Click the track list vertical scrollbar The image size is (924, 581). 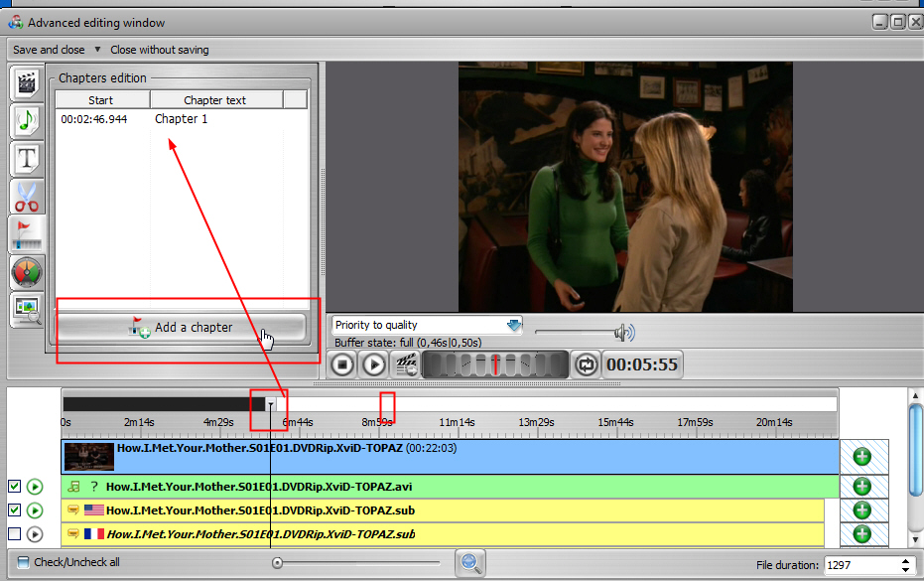click(915, 451)
